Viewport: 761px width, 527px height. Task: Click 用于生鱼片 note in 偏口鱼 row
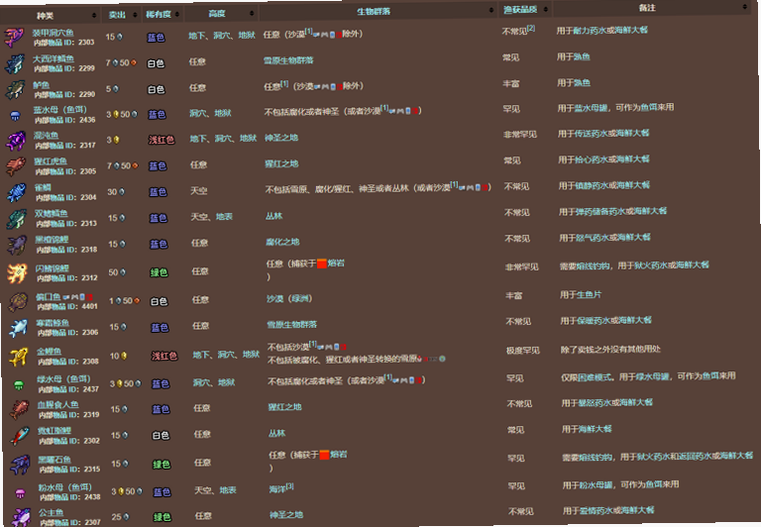pos(580,295)
